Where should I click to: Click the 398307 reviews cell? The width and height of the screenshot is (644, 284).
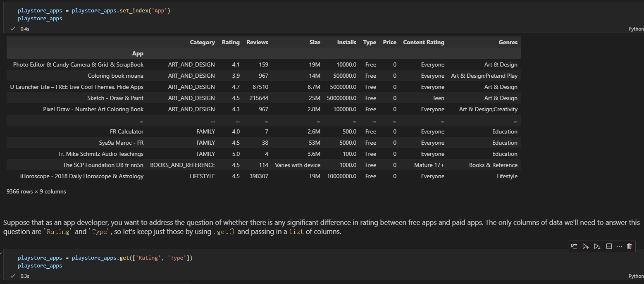point(259,176)
